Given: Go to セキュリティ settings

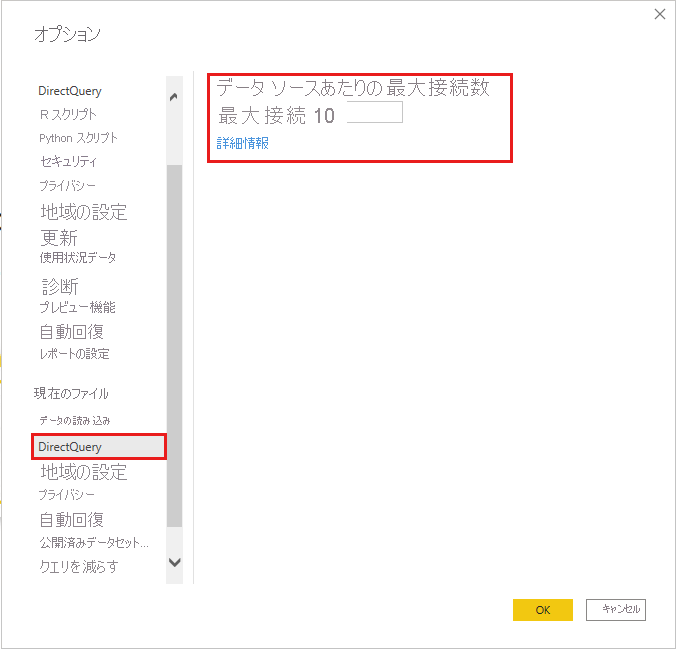Looking at the screenshot, I should [69, 161].
